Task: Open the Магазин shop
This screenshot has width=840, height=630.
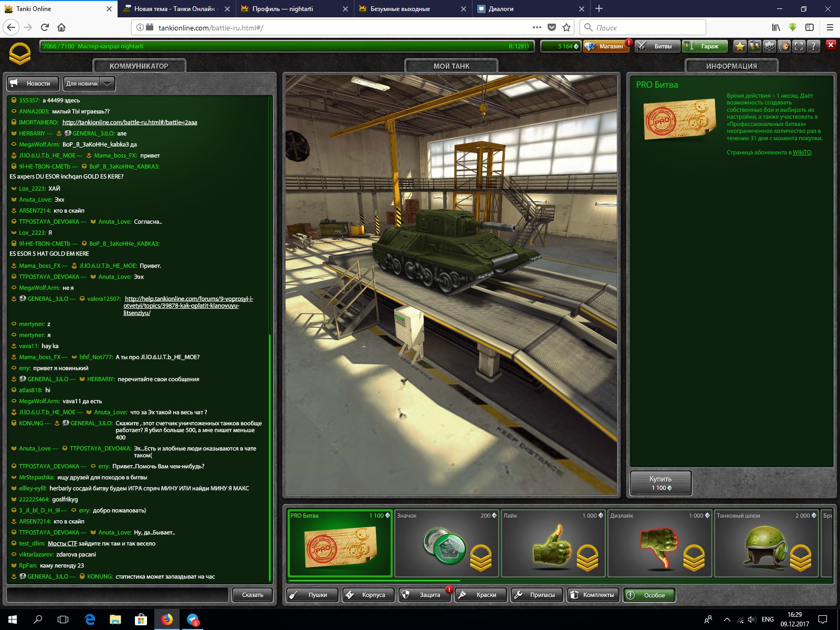Action: pos(607,46)
